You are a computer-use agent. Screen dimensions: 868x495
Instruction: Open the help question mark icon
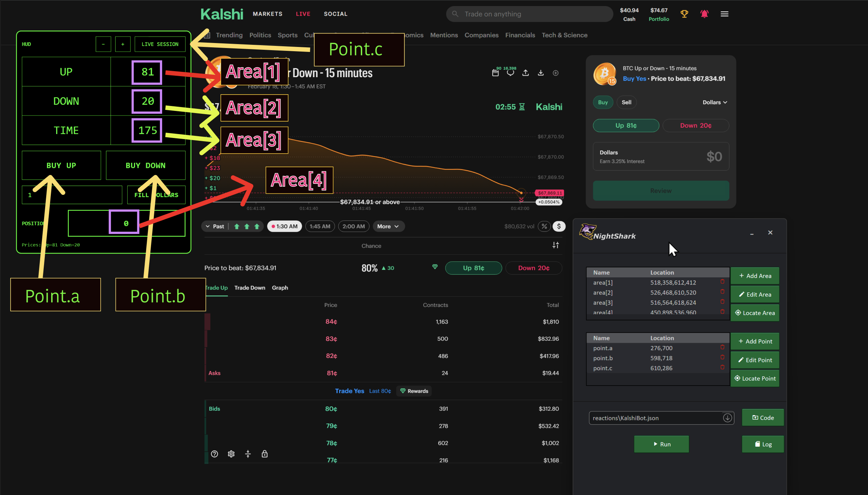215,454
